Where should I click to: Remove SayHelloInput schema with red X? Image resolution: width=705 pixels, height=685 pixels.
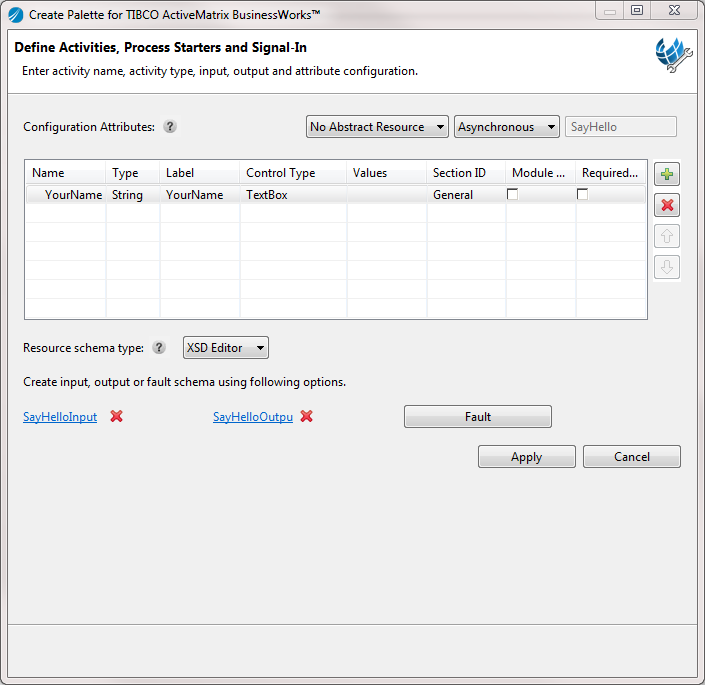click(116, 416)
